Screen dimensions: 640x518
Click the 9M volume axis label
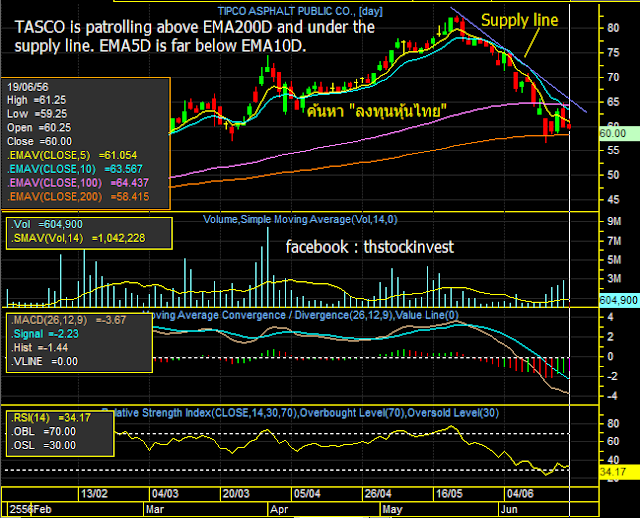[614, 222]
